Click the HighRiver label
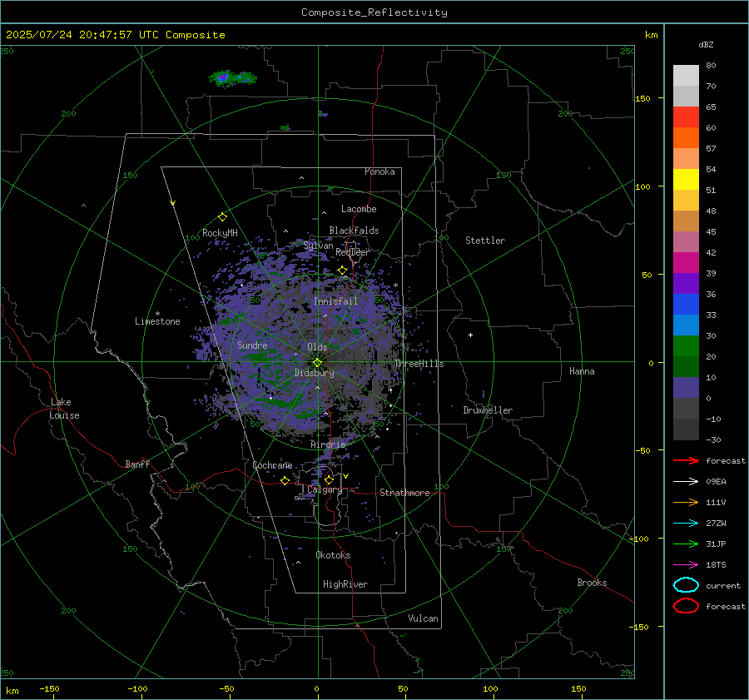This screenshot has width=749, height=700. click(x=345, y=584)
